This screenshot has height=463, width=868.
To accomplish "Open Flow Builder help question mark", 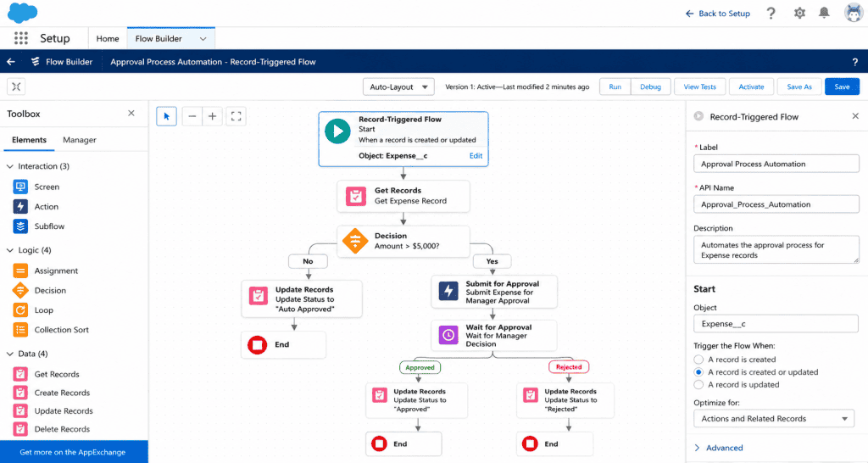I will [x=854, y=62].
